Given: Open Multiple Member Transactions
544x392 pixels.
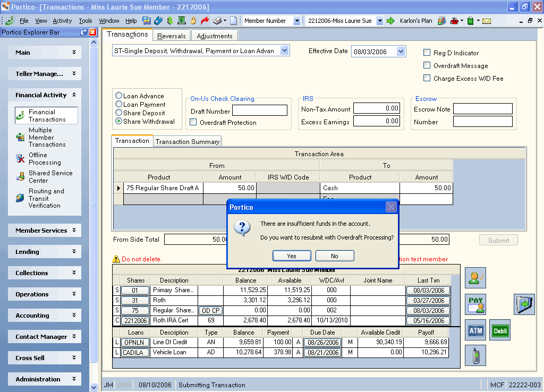Looking at the screenshot, I should coord(47,137).
